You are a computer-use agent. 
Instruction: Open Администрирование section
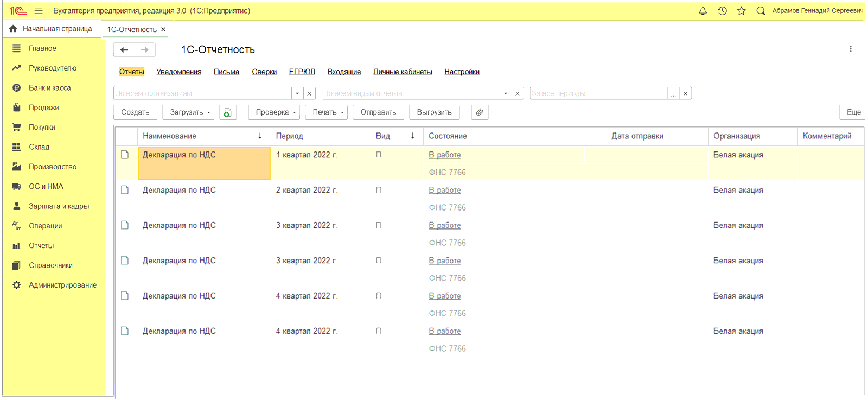[62, 285]
